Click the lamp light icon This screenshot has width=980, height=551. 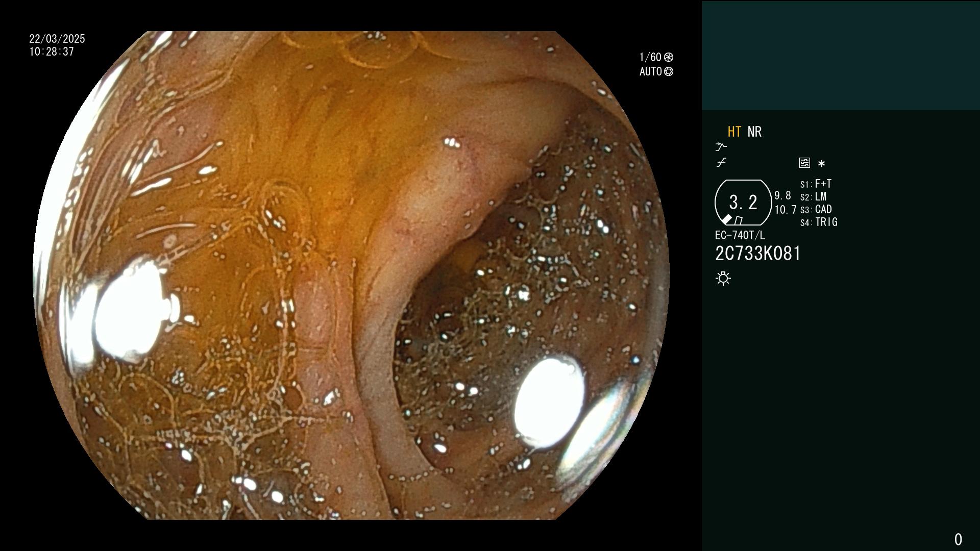coord(723,279)
